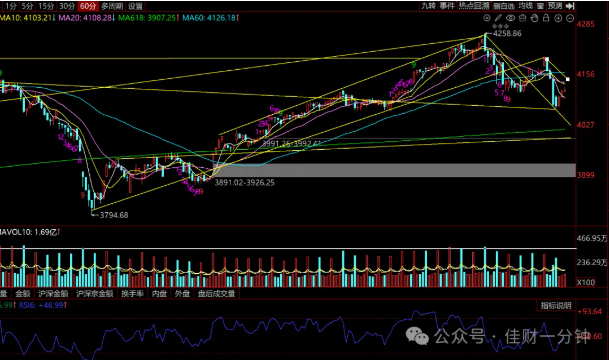This screenshot has width=609, height=360.
Task: Click the minus circle zoom-out icon
Action: (570, 18)
